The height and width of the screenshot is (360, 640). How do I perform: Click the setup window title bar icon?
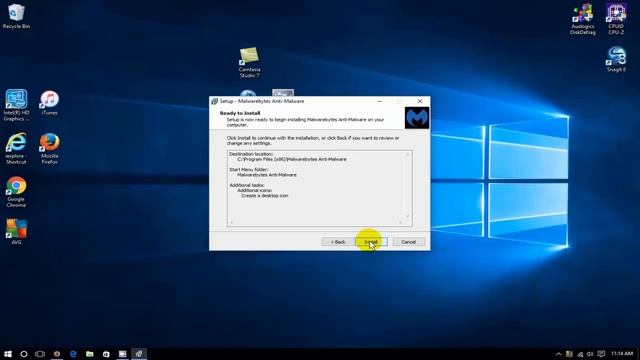coord(214,101)
